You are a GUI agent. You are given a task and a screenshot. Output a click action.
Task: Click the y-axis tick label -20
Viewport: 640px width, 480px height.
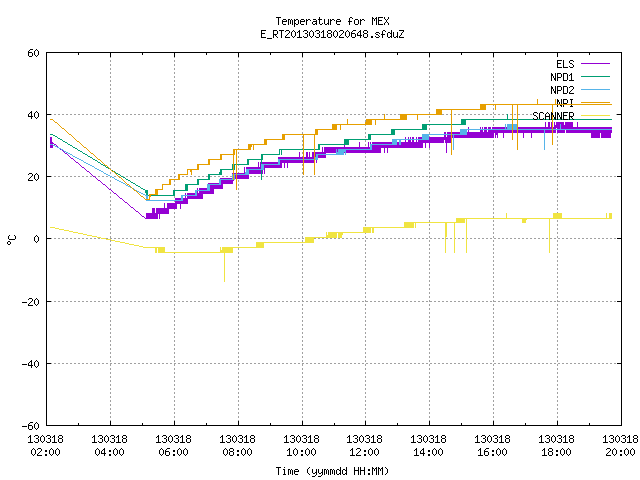[30, 302]
